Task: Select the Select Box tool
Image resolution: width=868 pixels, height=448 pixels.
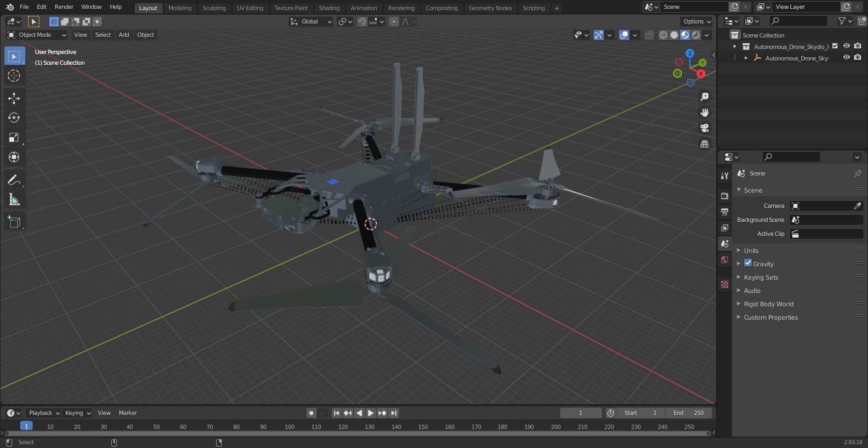Action: (x=14, y=56)
